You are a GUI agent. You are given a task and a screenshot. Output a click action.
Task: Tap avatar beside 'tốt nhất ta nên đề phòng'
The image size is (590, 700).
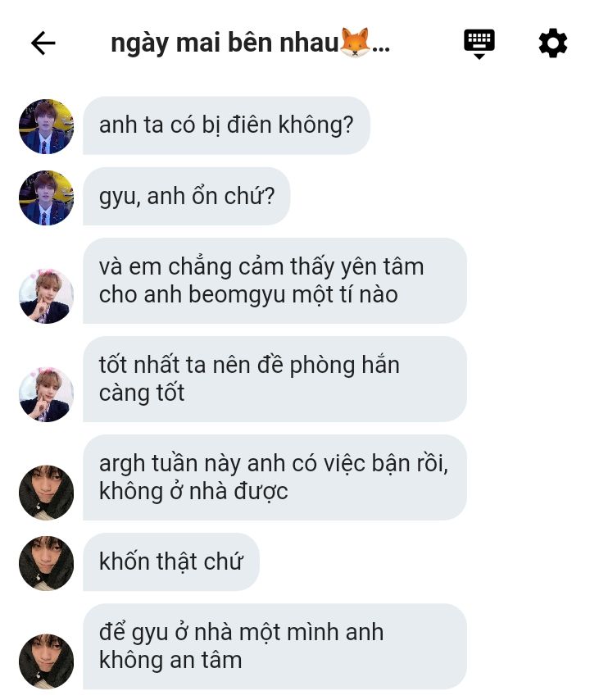click(47, 393)
